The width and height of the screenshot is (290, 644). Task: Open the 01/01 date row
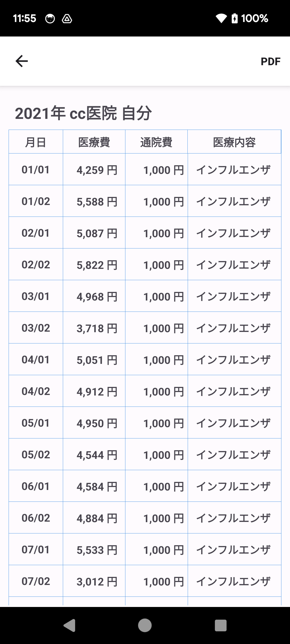[x=36, y=170]
